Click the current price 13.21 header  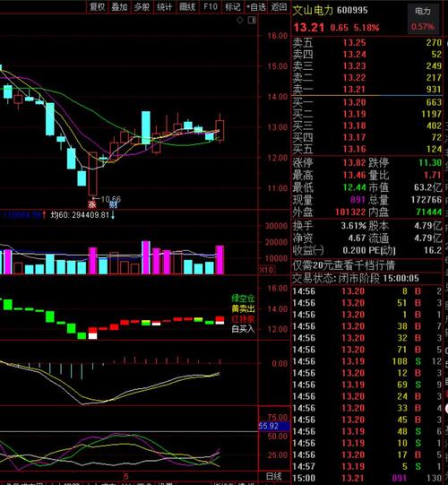[308, 28]
